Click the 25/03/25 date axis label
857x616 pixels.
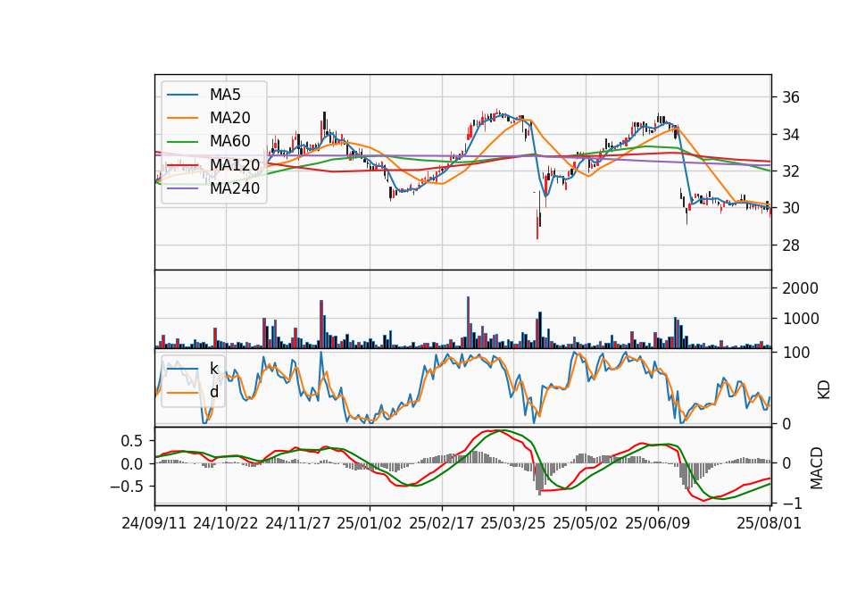tap(513, 523)
